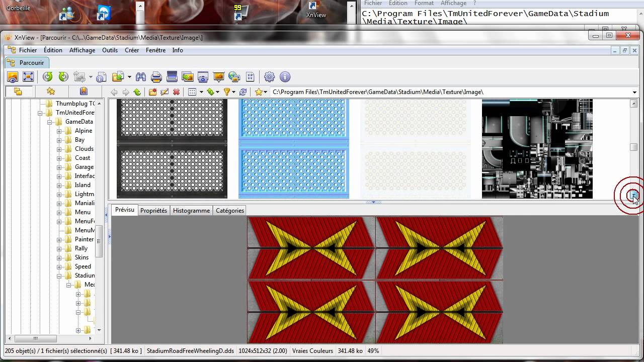Select the Speed folder in tree
Viewport: 644px width, 362px height.
[x=83, y=266]
